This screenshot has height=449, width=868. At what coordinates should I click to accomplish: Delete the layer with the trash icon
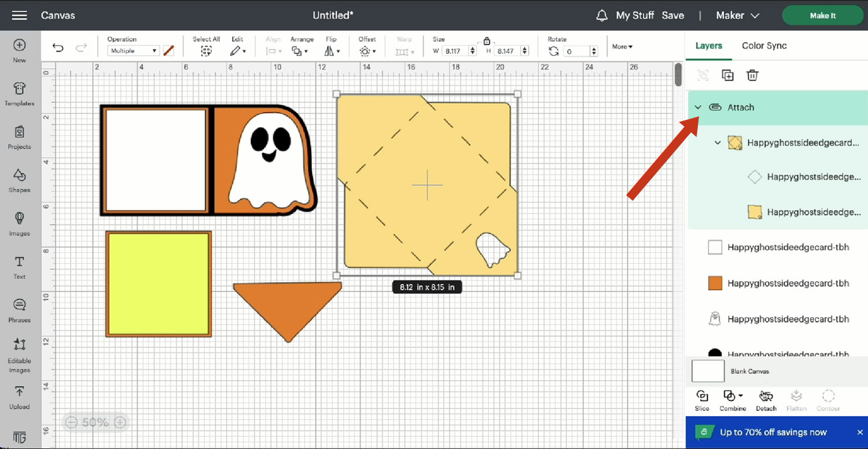pos(752,75)
